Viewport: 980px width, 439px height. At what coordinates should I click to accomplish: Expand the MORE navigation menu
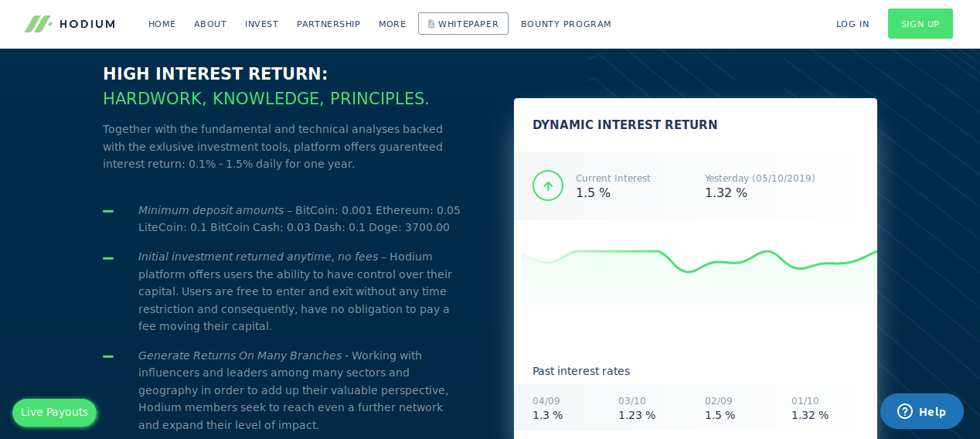pyautogui.click(x=392, y=24)
